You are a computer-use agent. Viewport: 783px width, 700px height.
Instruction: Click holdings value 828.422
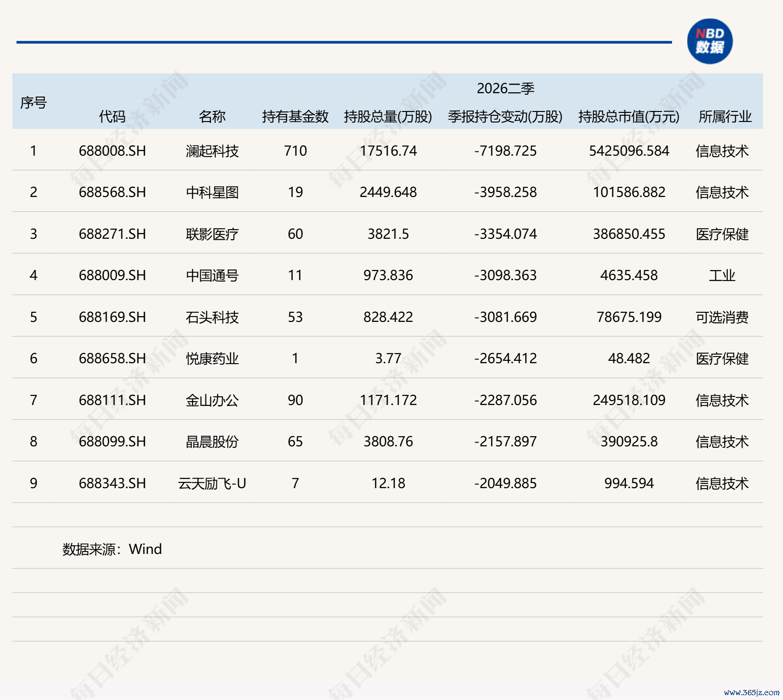point(388,317)
